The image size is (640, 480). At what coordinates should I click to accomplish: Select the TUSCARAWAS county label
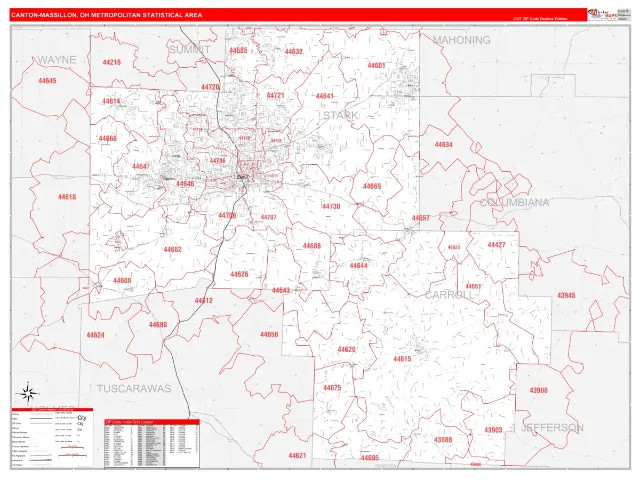pos(134,388)
